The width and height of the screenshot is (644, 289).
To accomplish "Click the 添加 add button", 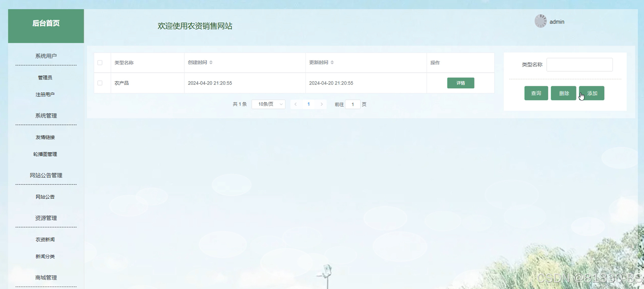I will [592, 93].
